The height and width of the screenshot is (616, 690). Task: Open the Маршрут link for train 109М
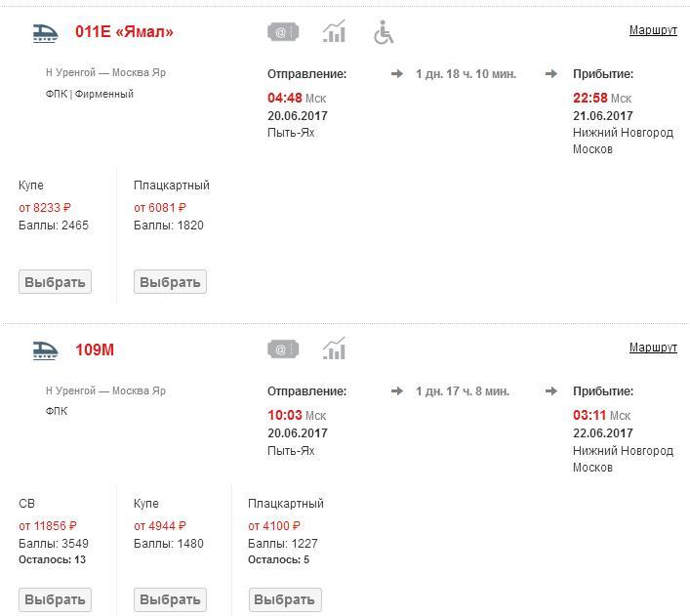pyautogui.click(x=653, y=348)
